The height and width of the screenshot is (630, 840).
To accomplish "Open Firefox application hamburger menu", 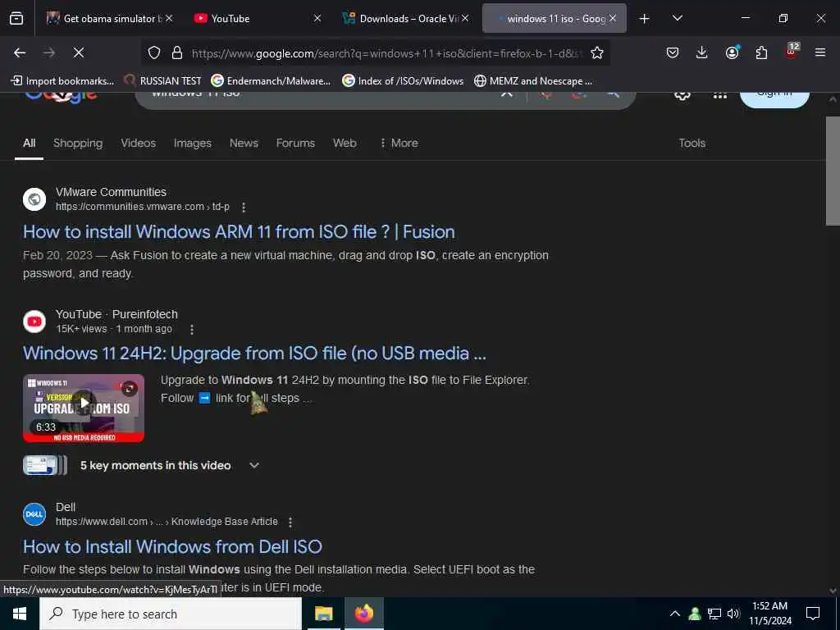I will [x=820, y=52].
